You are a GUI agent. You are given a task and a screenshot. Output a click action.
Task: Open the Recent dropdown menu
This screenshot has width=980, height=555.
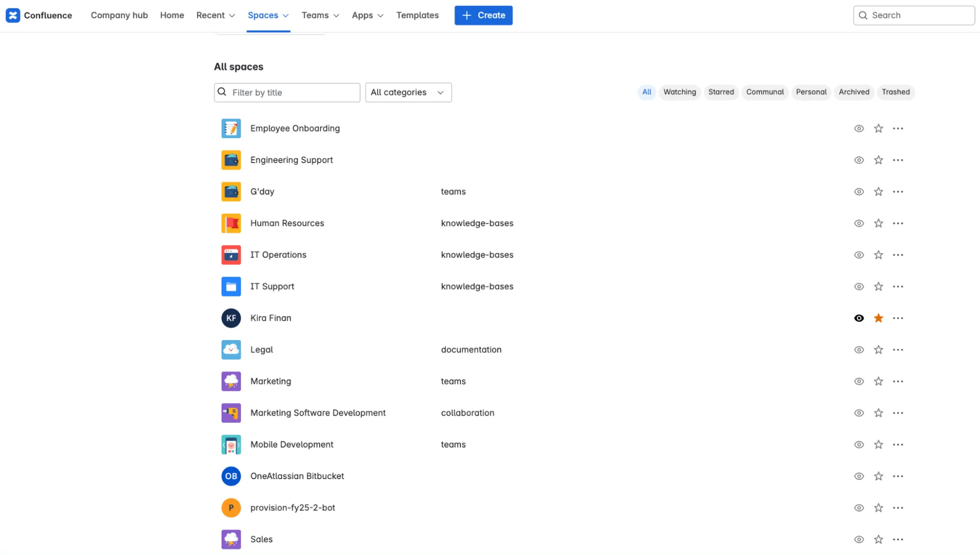tap(215, 15)
